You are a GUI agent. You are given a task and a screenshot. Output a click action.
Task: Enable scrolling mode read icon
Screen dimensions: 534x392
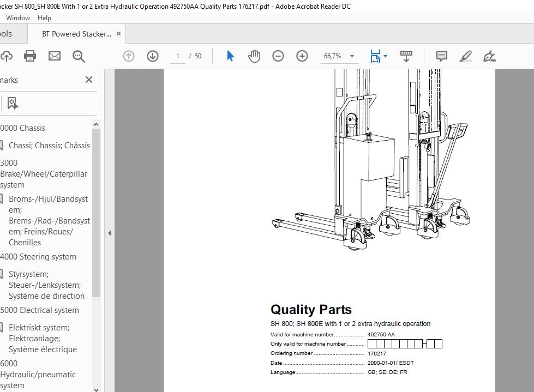coord(406,56)
